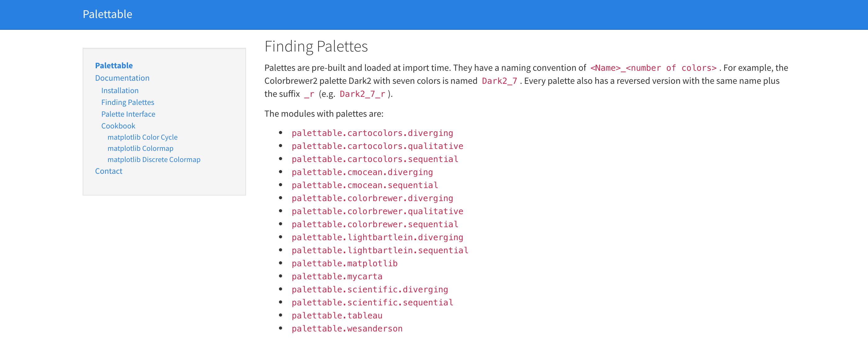Open palettable.matplotlib module link
The image size is (868, 342).
pos(344,263)
